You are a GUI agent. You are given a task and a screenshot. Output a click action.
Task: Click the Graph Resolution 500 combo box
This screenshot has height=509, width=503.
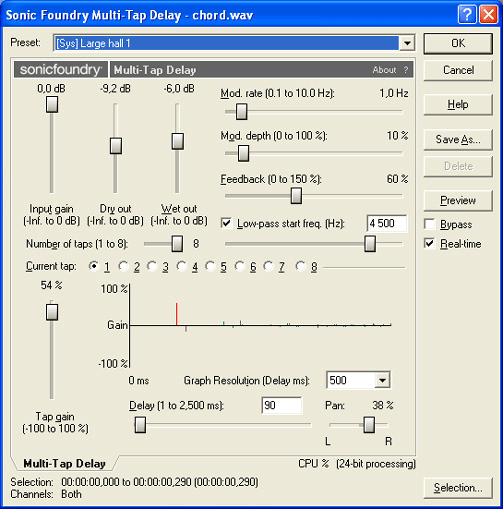click(358, 380)
